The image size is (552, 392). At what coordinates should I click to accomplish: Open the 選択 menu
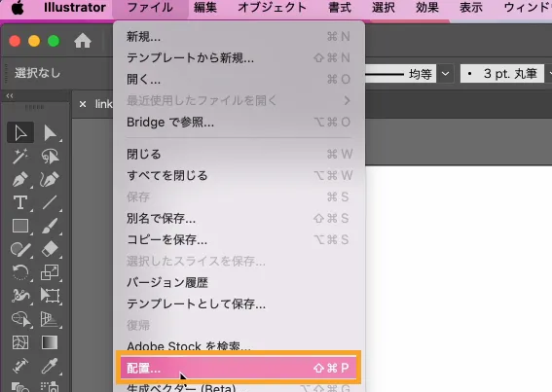coord(384,8)
